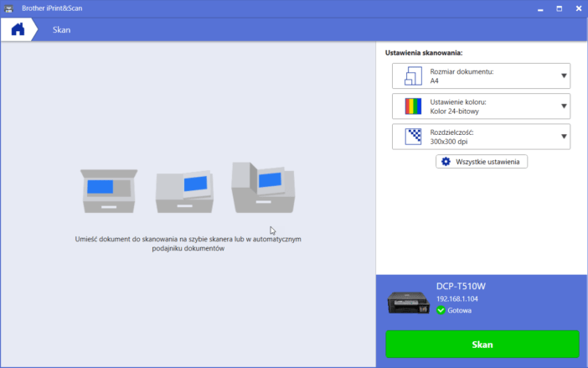588x368 pixels.
Task: Click the right scanner illustration with raised tray
Action: [x=263, y=188]
